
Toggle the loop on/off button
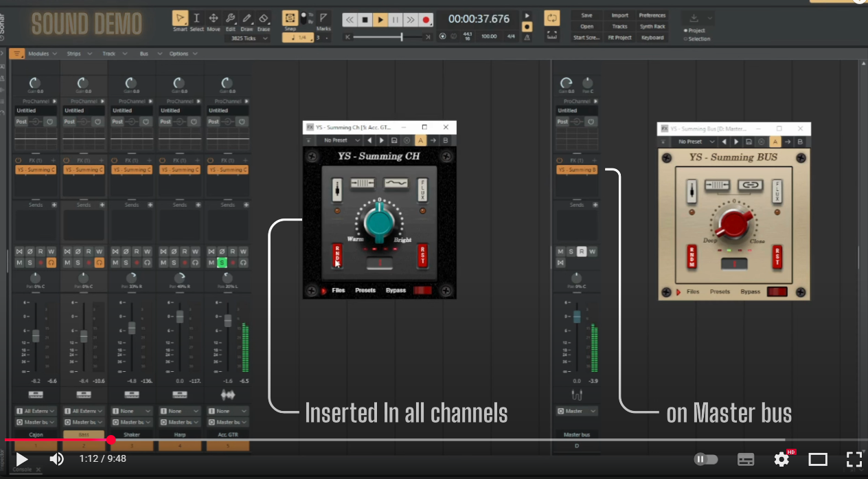tap(551, 18)
